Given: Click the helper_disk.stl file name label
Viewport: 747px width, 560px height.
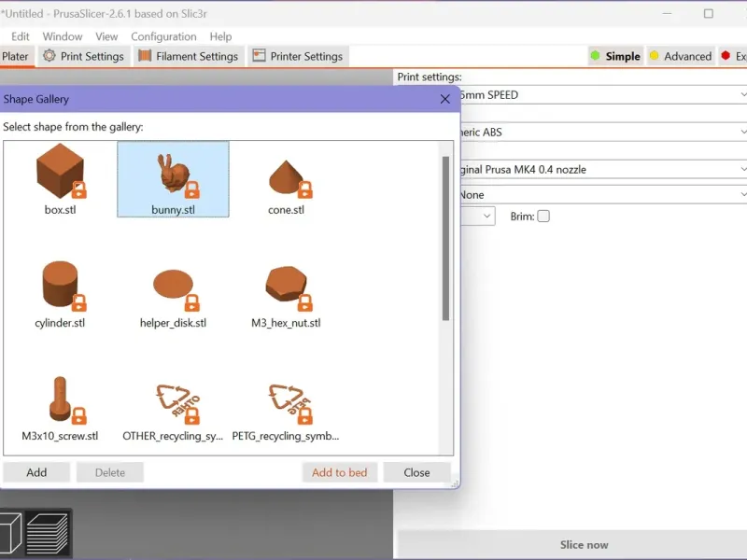Looking at the screenshot, I should pos(173,323).
